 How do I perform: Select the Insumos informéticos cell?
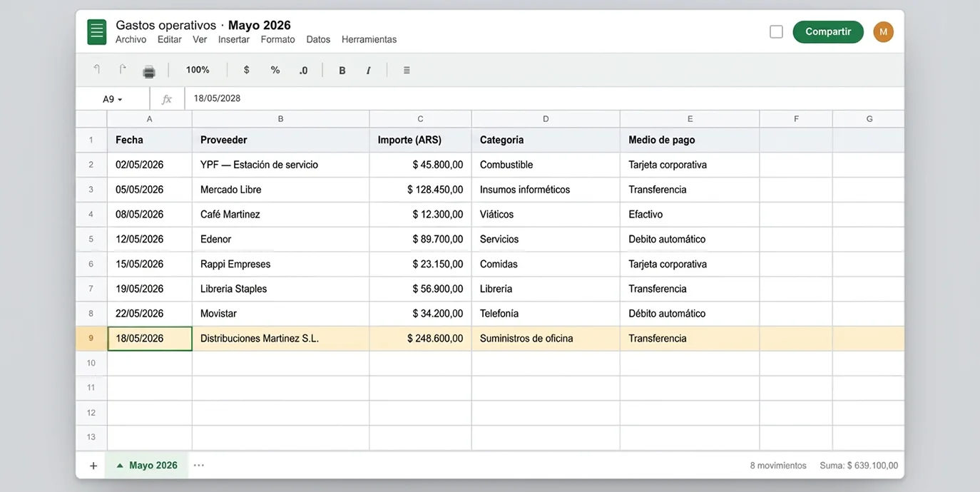546,190
